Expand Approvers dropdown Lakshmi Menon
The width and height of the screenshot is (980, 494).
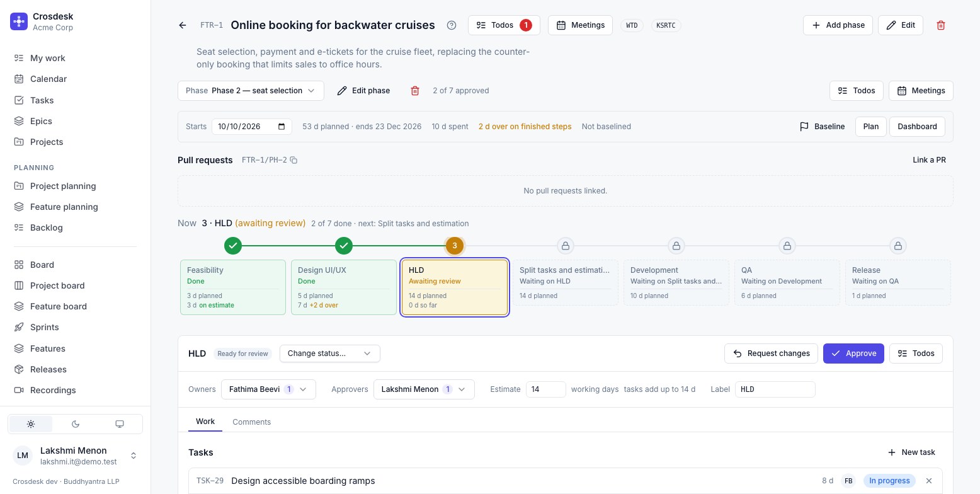[x=424, y=389]
